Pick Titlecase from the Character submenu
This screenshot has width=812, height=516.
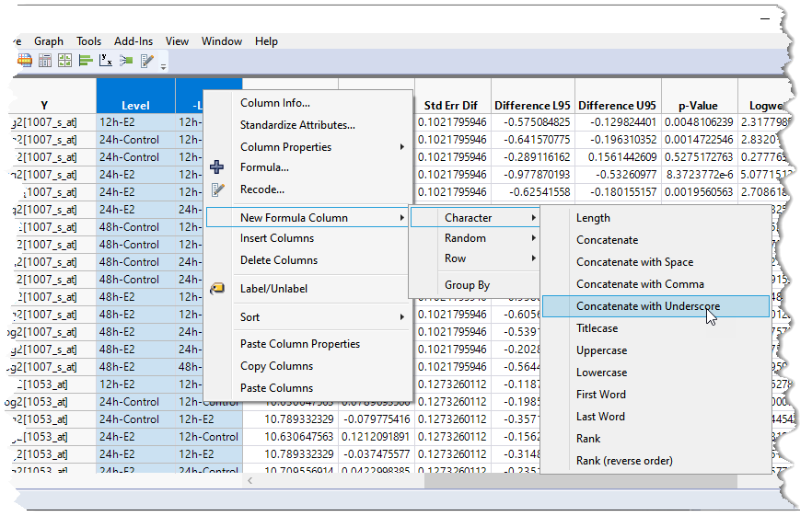pyautogui.click(x=597, y=328)
